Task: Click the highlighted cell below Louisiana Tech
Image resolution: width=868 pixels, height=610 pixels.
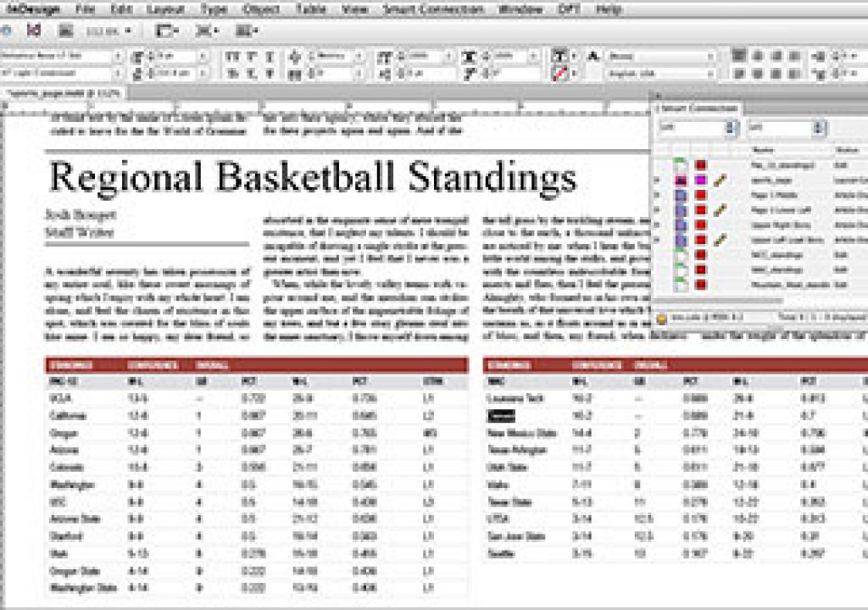Action: (x=500, y=416)
